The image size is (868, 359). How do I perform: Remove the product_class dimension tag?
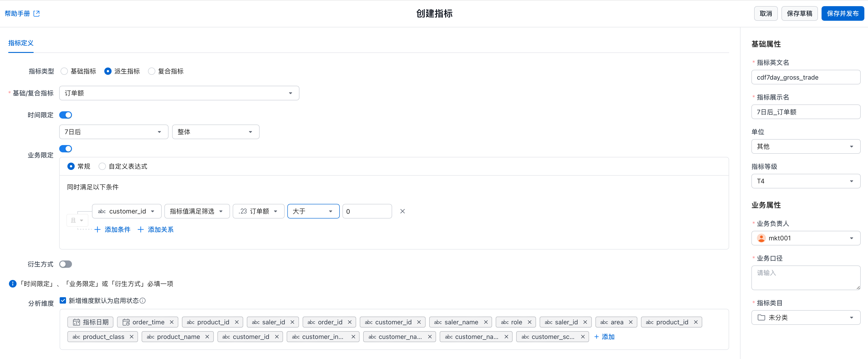tap(132, 337)
